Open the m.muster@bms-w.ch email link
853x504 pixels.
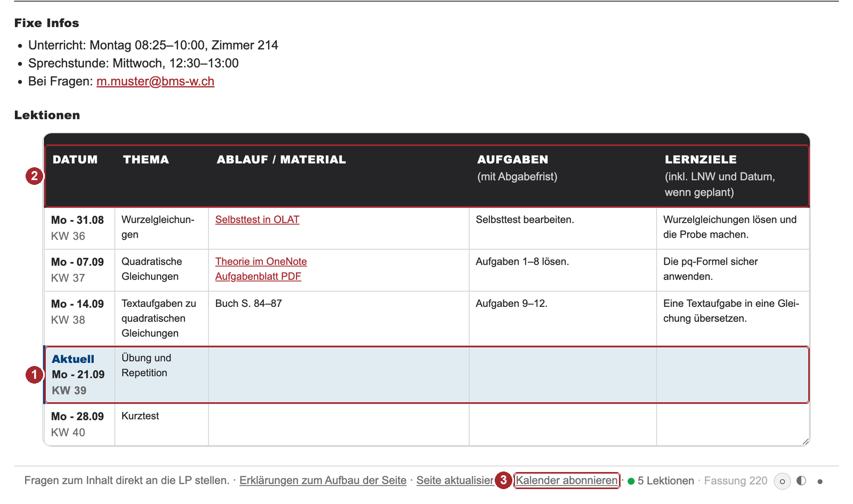pos(155,82)
